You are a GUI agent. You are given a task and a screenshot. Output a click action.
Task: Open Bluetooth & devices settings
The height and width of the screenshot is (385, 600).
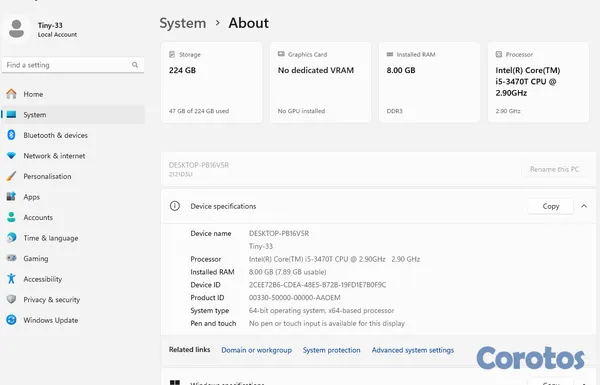click(73, 135)
